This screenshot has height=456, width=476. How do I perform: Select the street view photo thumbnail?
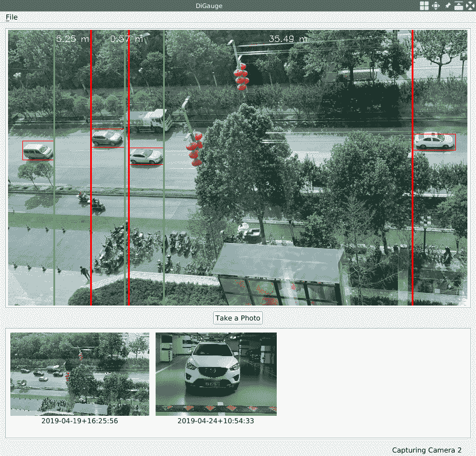click(x=80, y=374)
